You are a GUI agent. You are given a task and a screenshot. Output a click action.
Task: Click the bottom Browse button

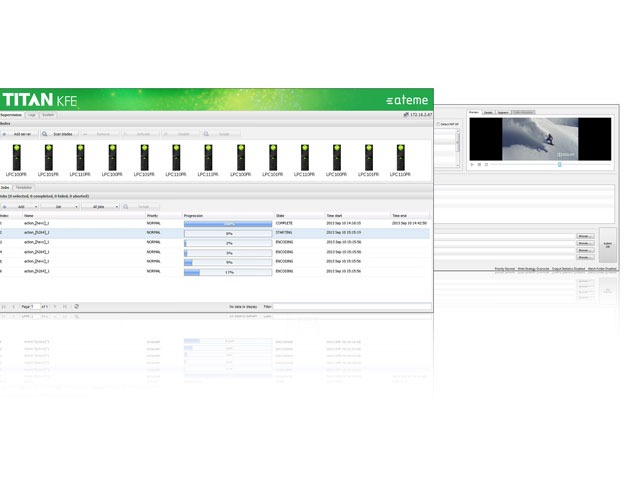(585, 257)
